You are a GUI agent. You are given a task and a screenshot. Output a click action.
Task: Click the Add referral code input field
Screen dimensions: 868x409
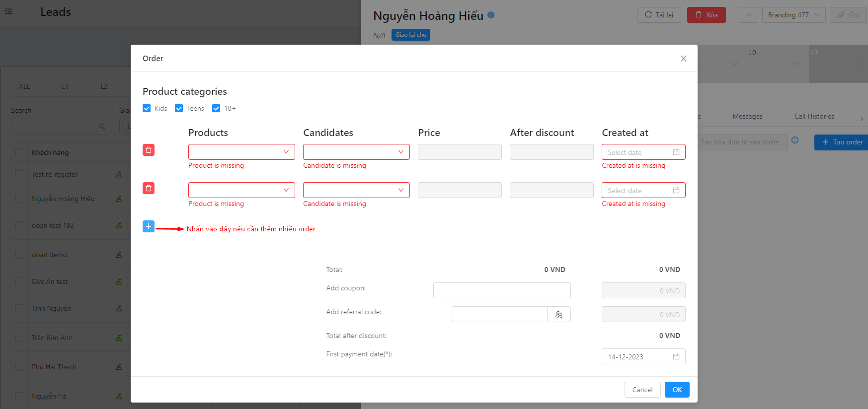[499, 314]
